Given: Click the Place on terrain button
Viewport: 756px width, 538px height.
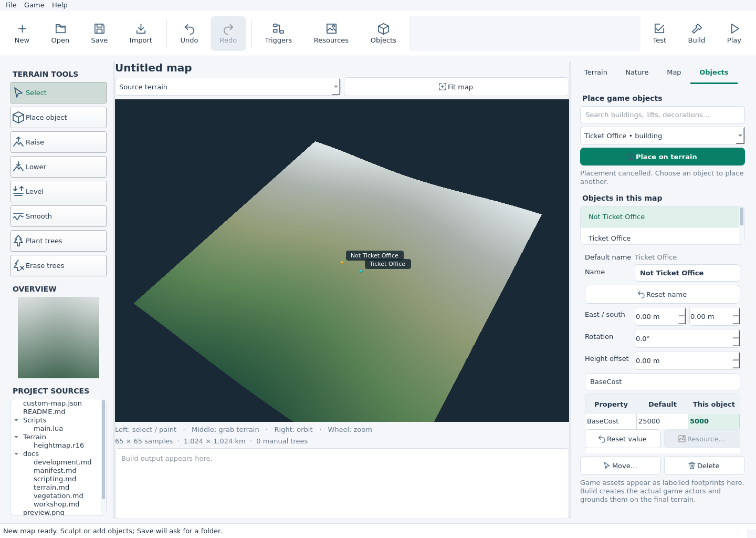Looking at the screenshot, I should pyautogui.click(x=663, y=157).
